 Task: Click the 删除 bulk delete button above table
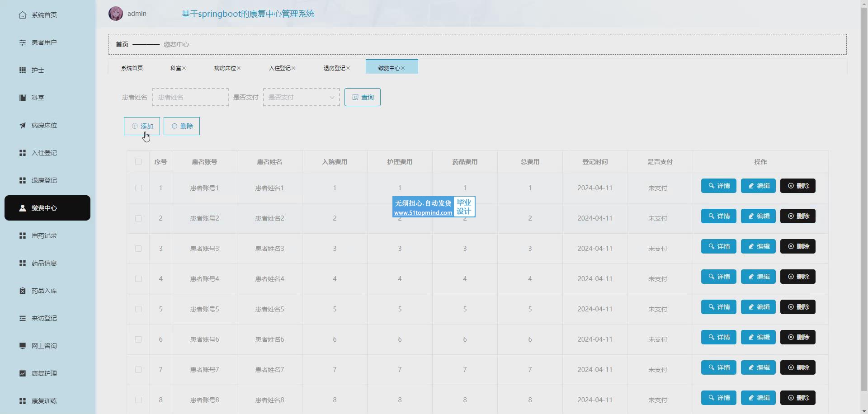[182, 126]
